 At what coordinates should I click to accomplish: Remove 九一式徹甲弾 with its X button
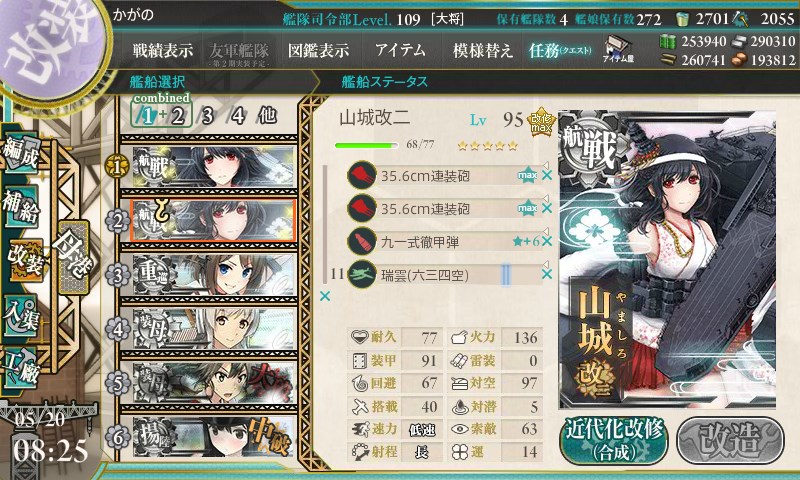pyautogui.click(x=547, y=241)
